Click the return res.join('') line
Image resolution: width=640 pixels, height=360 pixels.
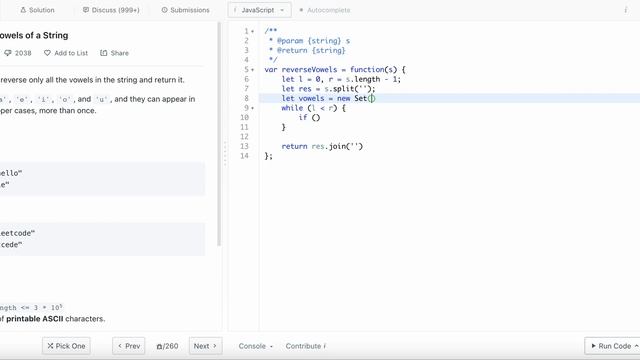pyautogui.click(x=322, y=146)
